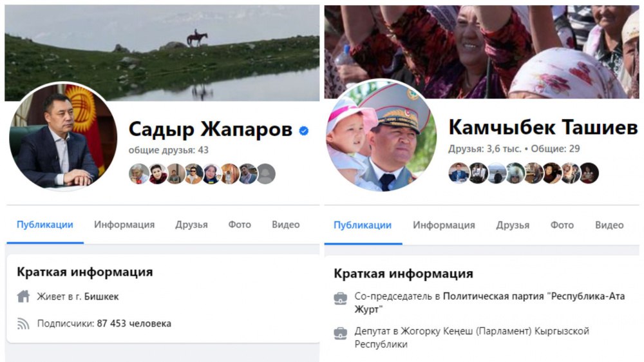Image resolution: width=644 pixels, height=362 pixels.
Task: Click the общие друзья: 43 link
Action: click(168, 150)
